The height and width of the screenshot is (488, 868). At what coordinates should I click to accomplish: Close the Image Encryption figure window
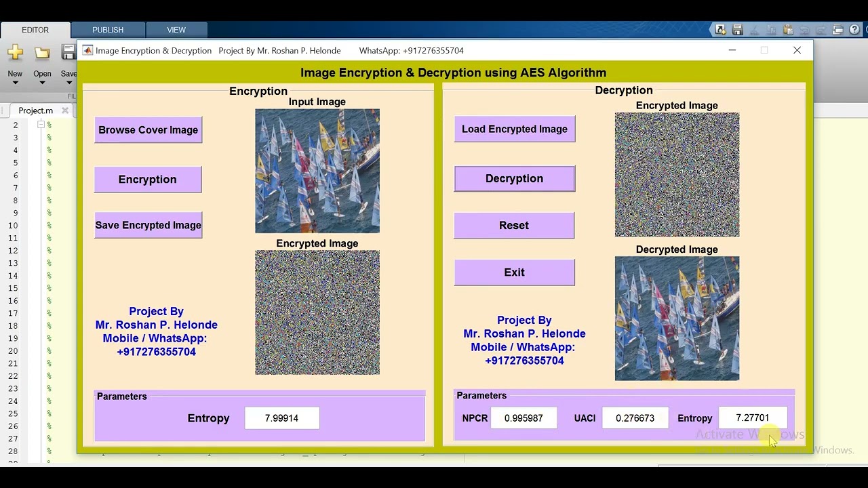(x=797, y=50)
